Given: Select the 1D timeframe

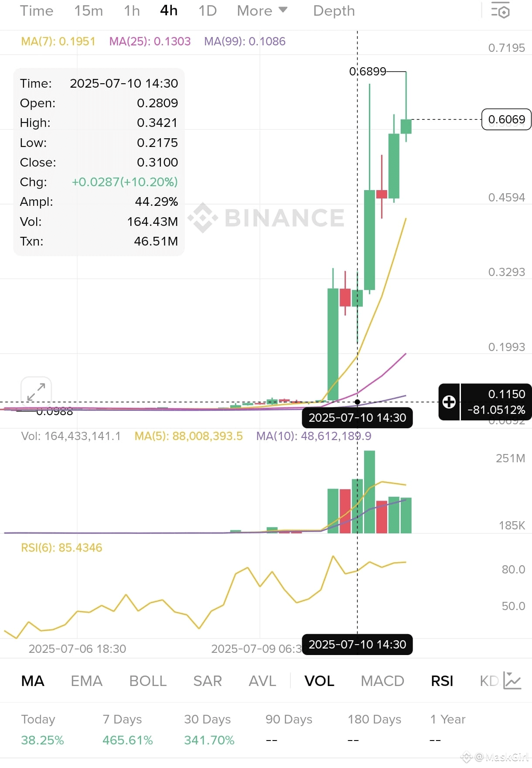Looking at the screenshot, I should pyautogui.click(x=208, y=10).
